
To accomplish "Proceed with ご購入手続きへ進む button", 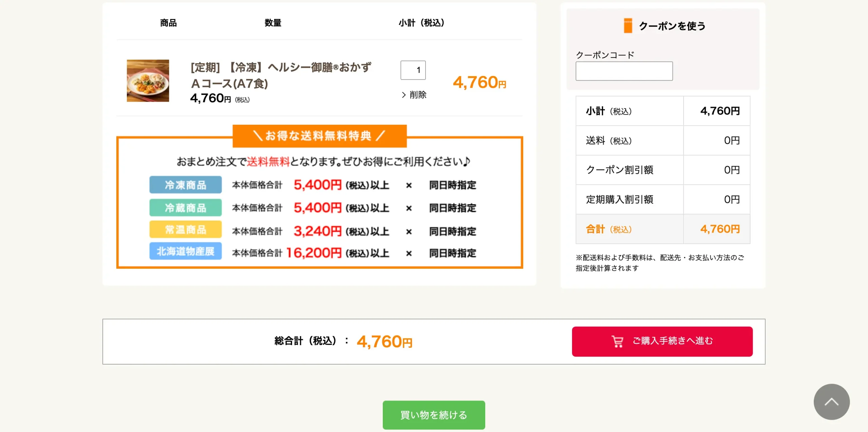I will coord(662,341).
